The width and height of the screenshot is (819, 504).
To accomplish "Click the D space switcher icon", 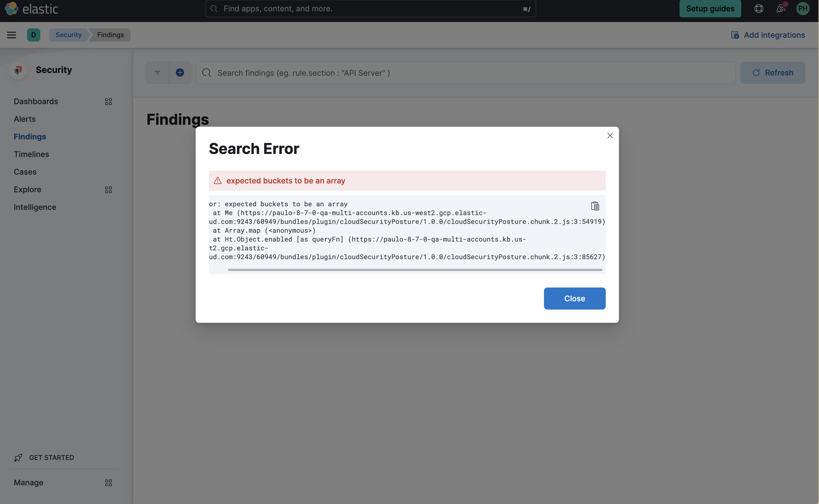I will pyautogui.click(x=33, y=35).
